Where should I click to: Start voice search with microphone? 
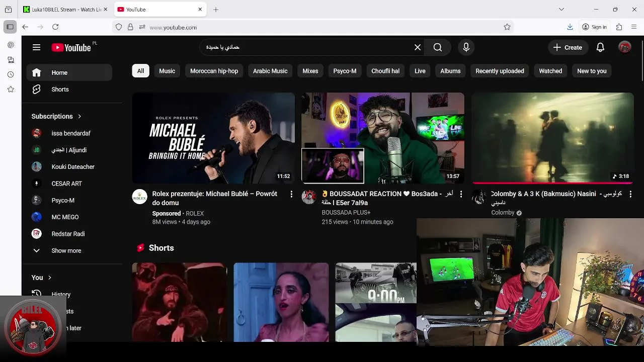click(466, 47)
